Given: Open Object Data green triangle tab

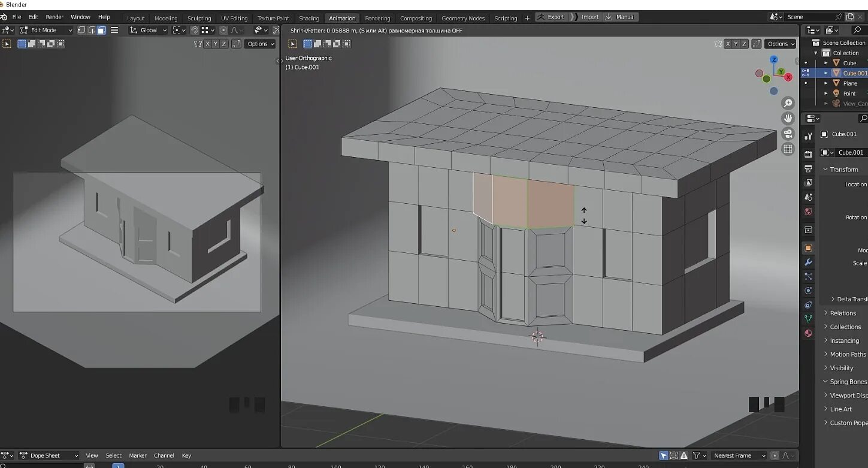Looking at the screenshot, I should pos(808,319).
